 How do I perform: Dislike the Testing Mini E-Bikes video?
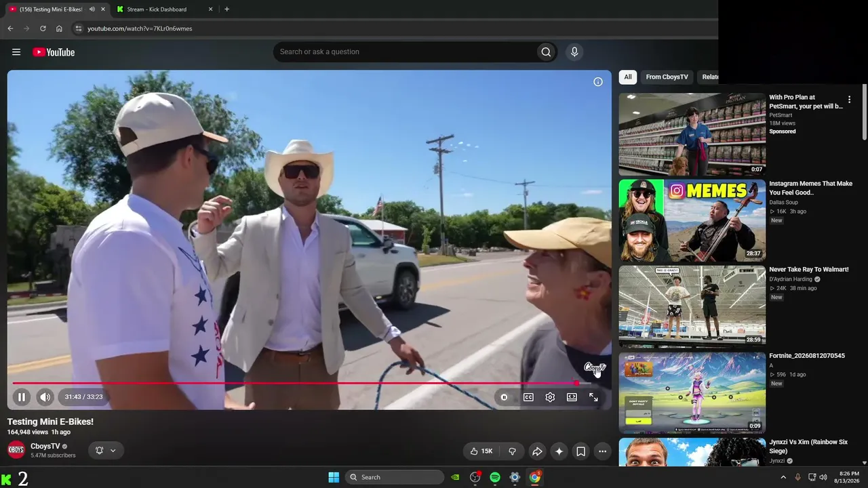tap(513, 451)
